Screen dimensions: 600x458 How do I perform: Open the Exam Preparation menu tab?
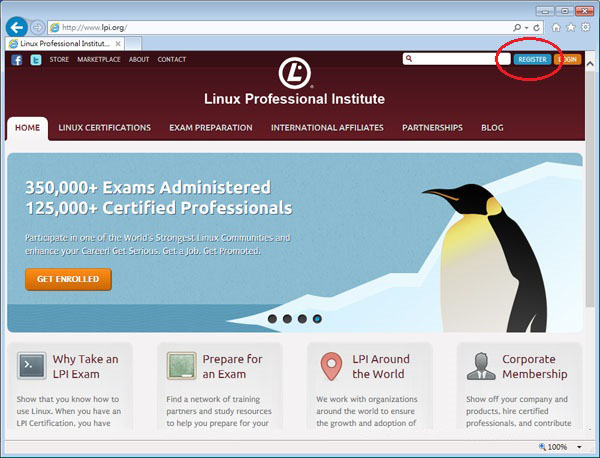210,128
